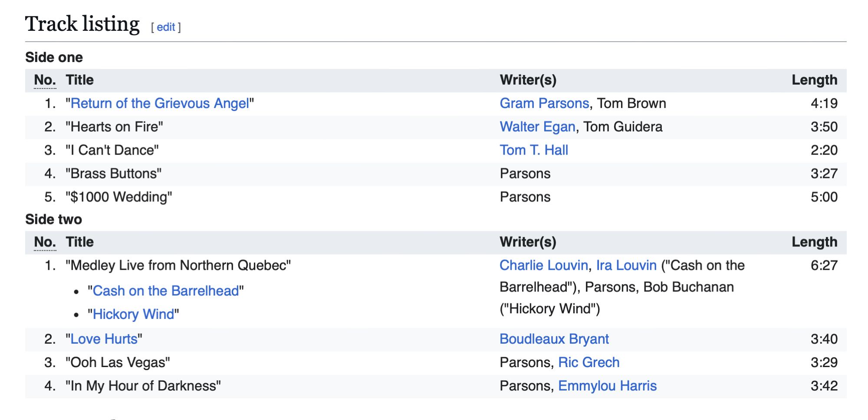
Task: Click the 5:00 length value
Action: 824,197
